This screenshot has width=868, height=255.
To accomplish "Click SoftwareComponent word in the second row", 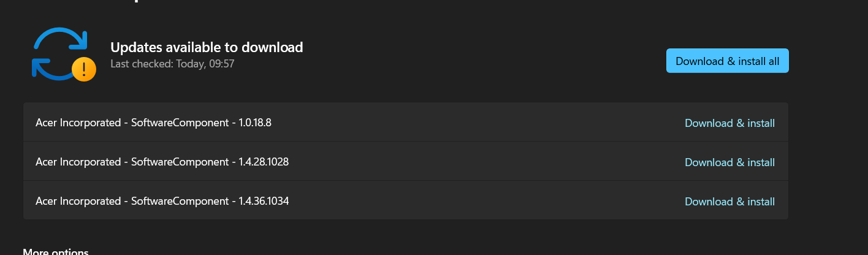I will (180, 162).
